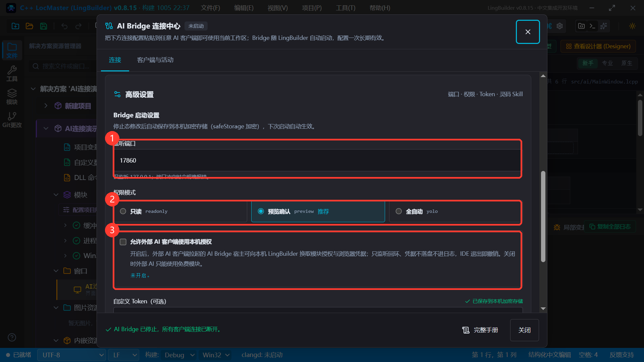Open the 模块 sidebar panel

[x=12, y=97]
